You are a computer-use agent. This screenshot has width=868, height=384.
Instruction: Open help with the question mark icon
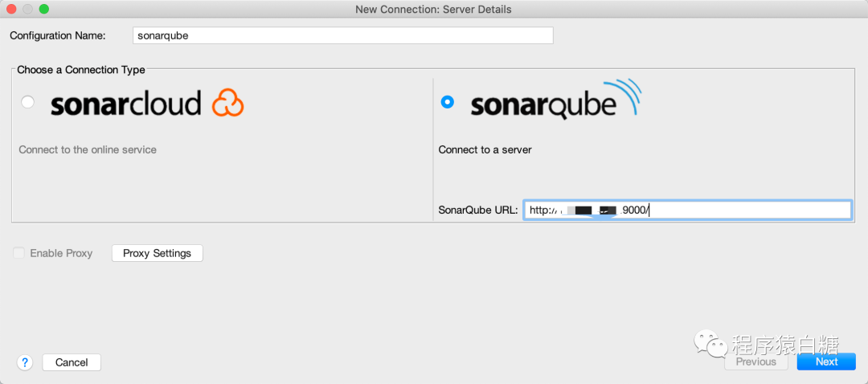25,362
